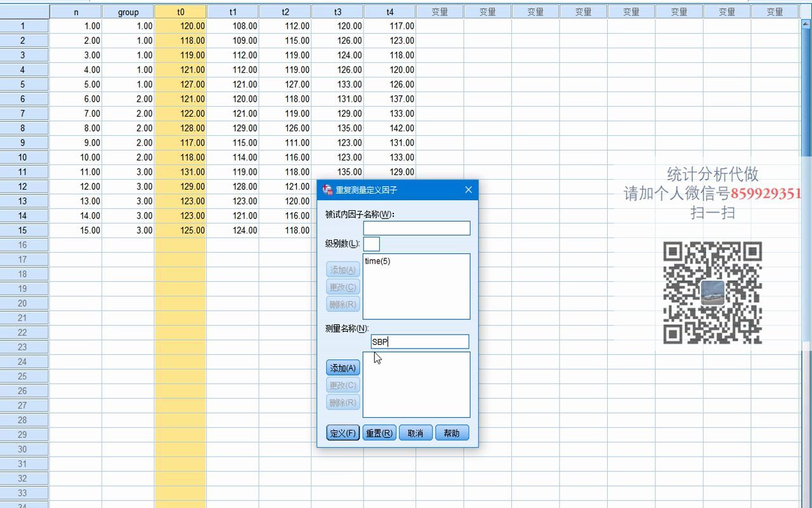This screenshot has height=508, width=812.
Task: Select row header 10
Action: [x=23, y=157]
